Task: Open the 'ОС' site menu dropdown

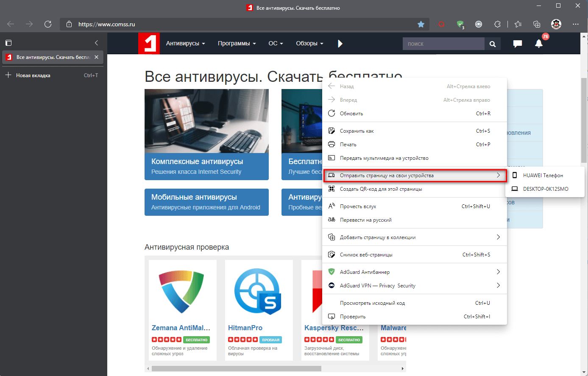Action: tap(276, 43)
